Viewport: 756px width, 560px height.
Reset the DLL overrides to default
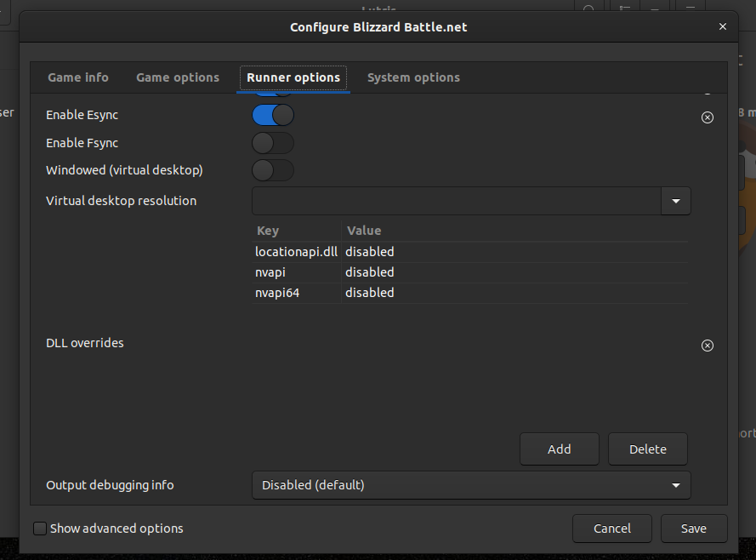(x=708, y=346)
